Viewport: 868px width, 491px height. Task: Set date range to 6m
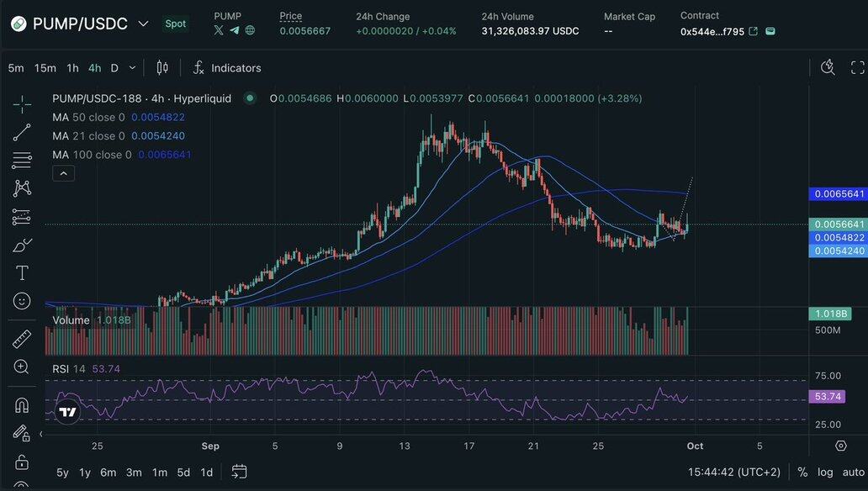coord(108,473)
